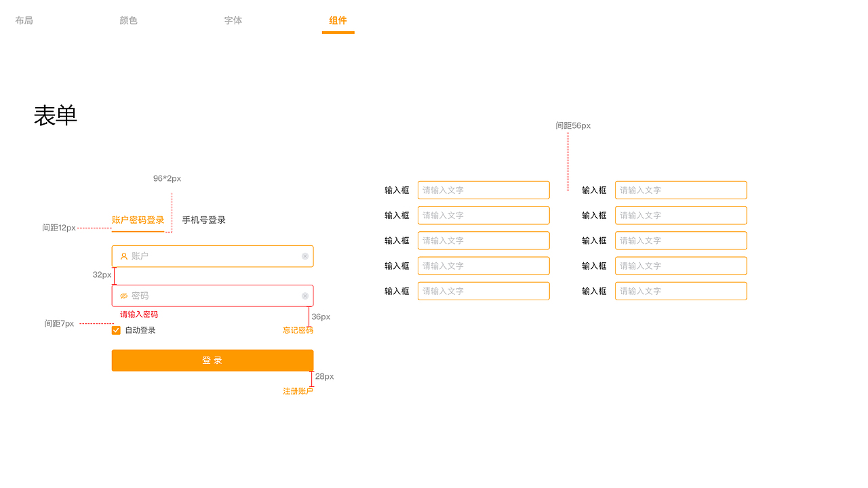
Task: Toggle the 自动登录 checkbox
Action: 116,330
